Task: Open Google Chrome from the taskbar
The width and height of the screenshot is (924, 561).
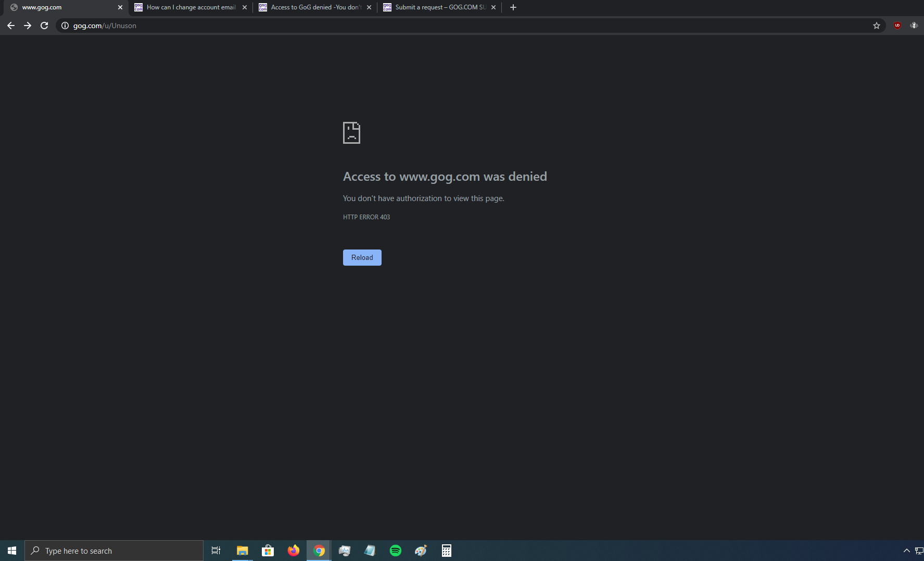Action: [319, 551]
